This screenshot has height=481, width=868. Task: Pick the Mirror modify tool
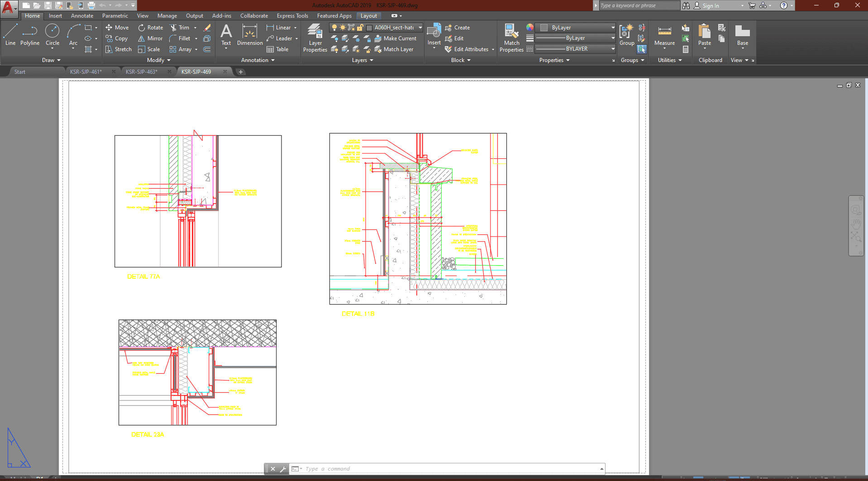point(150,38)
